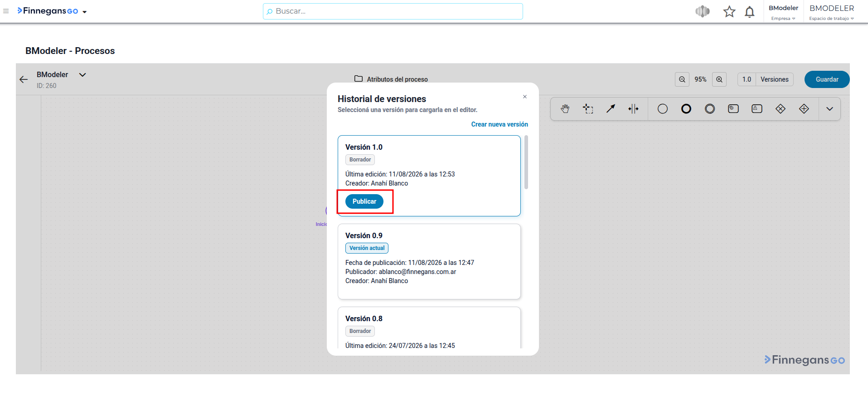
Task: Select the Versión 0.8 card title
Action: [364, 318]
